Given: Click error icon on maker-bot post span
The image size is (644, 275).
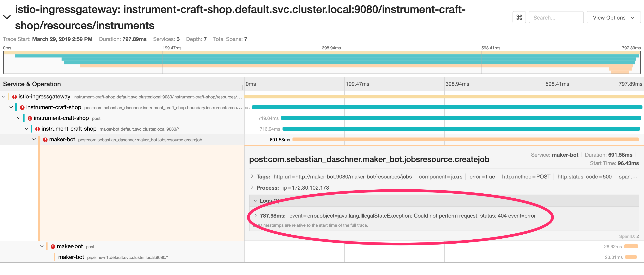Looking at the screenshot, I should point(53,247).
